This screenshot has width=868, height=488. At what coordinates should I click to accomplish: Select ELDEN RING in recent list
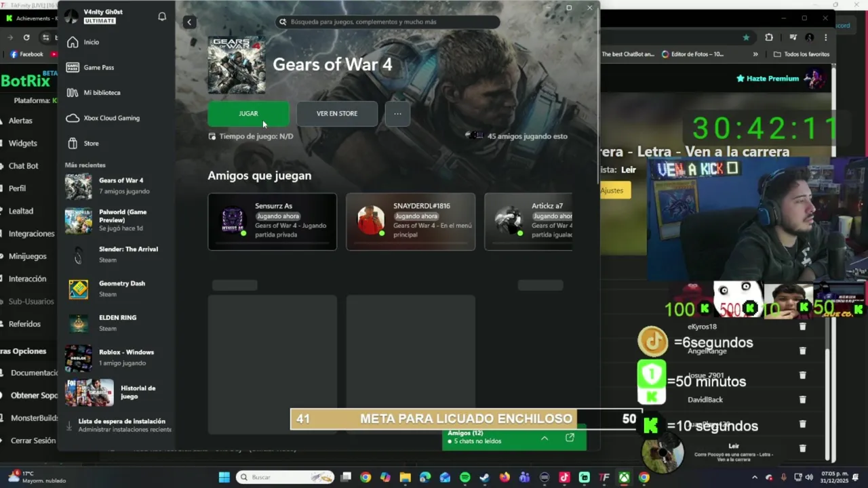pyautogui.click(x=117, y=323)
